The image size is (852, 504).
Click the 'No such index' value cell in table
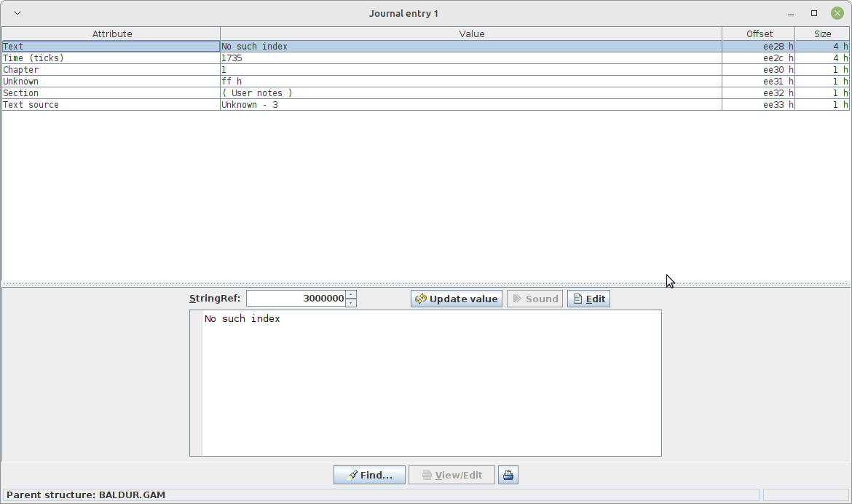pos(471,46)
